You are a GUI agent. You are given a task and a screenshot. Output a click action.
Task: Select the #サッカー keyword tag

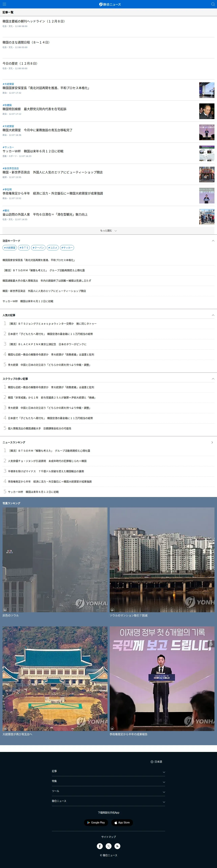click(67, 248)
